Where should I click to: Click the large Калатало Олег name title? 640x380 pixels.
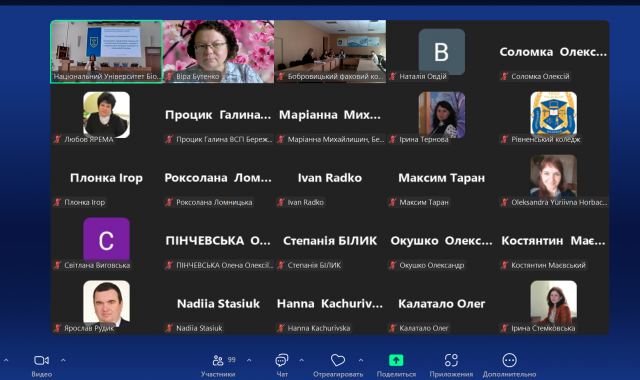click(x=442, y=304)
